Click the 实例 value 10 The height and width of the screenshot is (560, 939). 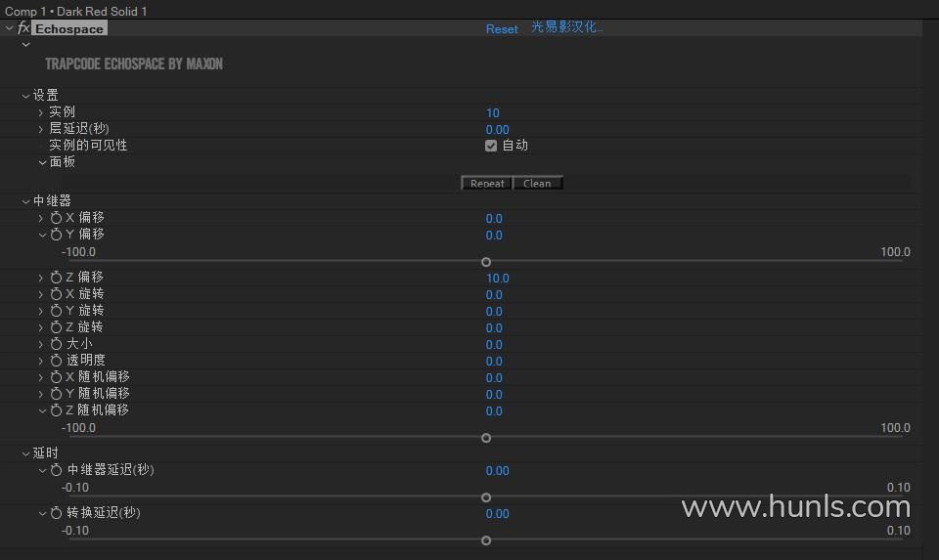point(493,113)
